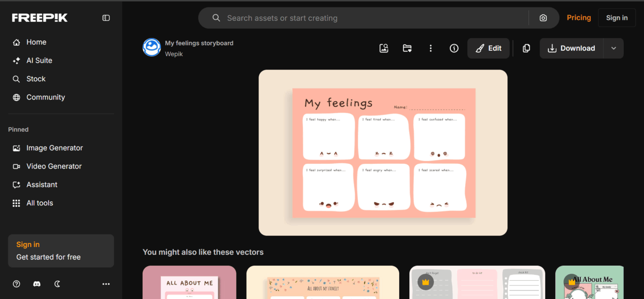Save asset to a collection folder
The width and height of the screenshot is (644, 299).
click(x=407, y=48)
